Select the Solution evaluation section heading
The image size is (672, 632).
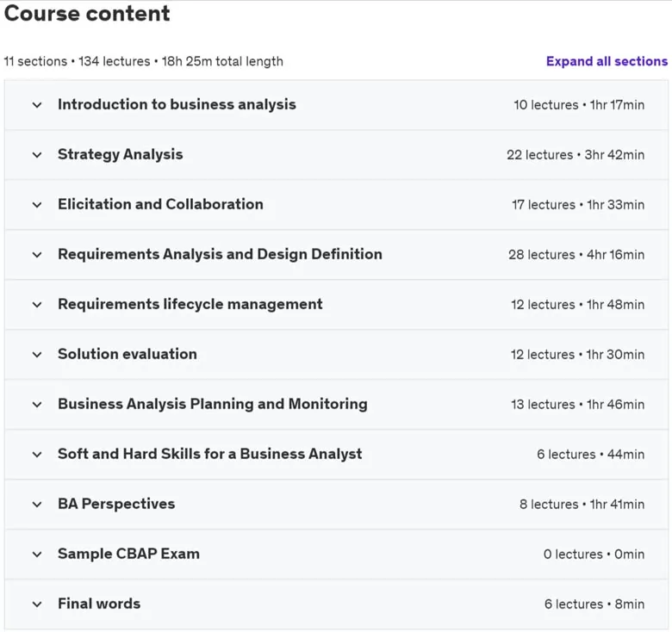point(128,354)
